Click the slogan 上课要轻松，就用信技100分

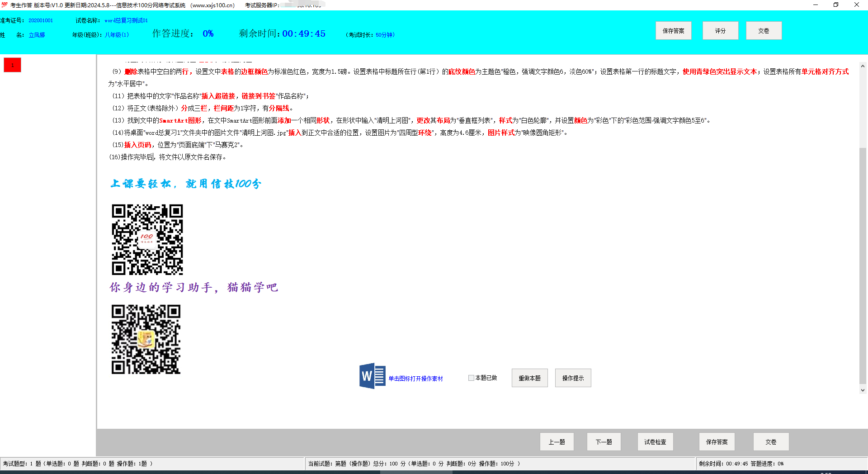point(186,184)
